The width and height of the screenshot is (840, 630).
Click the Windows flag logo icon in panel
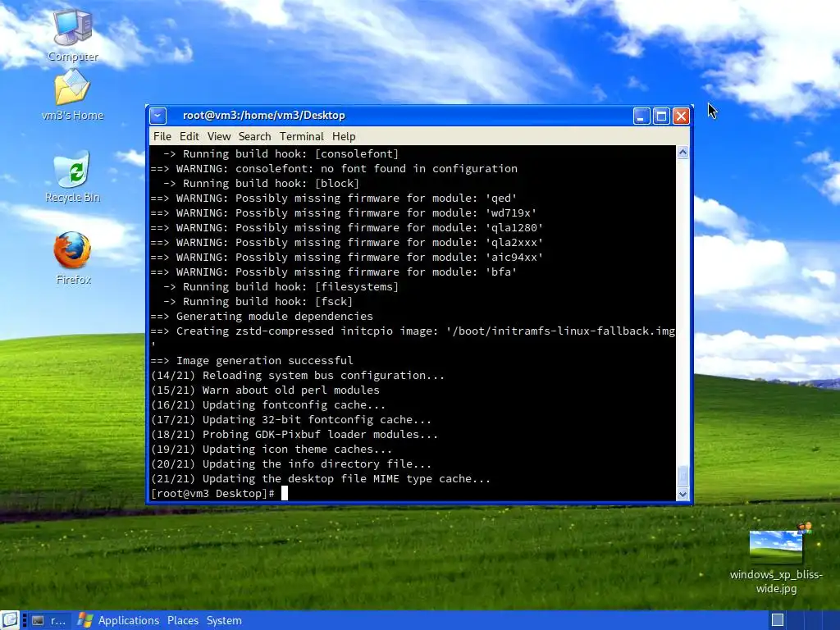click(x=85, y=620)
